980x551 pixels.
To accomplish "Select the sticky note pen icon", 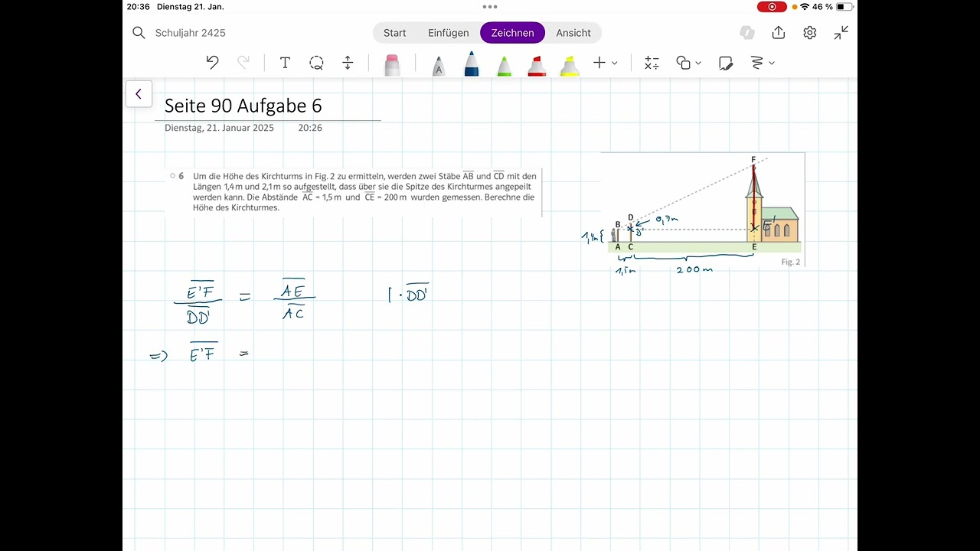I will point(726,63).
